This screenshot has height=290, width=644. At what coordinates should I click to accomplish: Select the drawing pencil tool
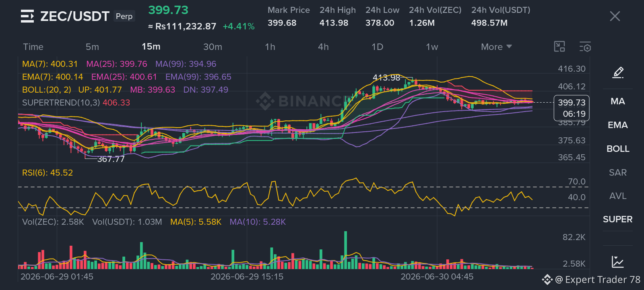[618, 73]
